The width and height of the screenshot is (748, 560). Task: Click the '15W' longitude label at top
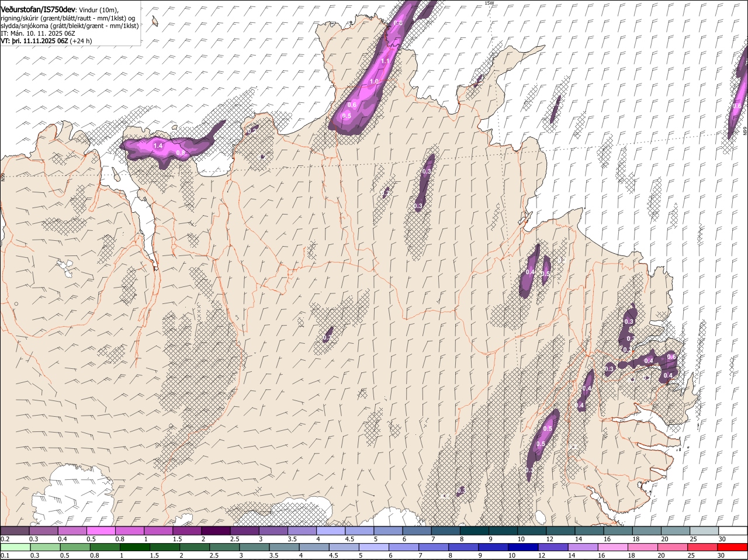pyautogui.click(x=489, y=3)
